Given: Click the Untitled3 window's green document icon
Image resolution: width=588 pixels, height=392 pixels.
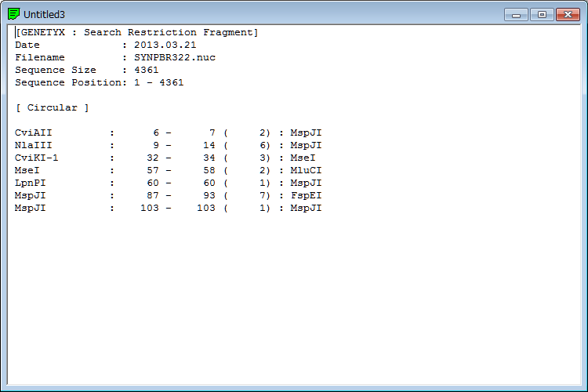Looking at the screenshot, I should 14,14.
